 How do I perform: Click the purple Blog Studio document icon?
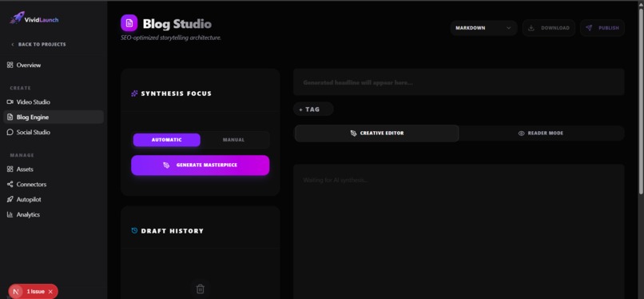(x=129, y=23)
